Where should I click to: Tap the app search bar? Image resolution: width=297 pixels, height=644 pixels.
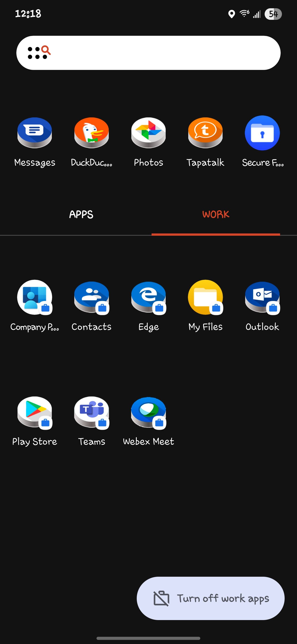[x=160, y=53]
